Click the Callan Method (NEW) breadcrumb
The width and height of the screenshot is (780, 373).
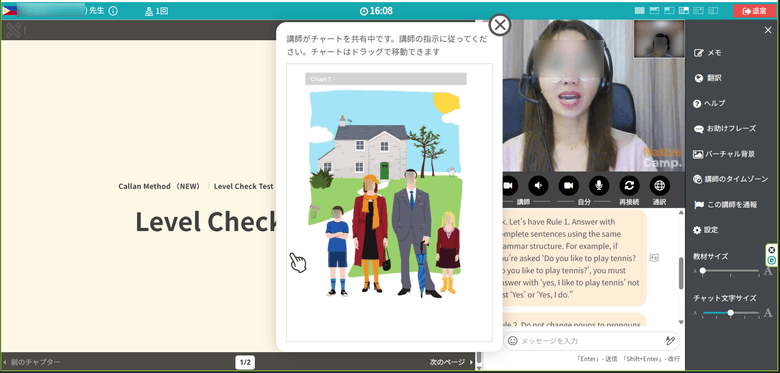pos(159,186)
